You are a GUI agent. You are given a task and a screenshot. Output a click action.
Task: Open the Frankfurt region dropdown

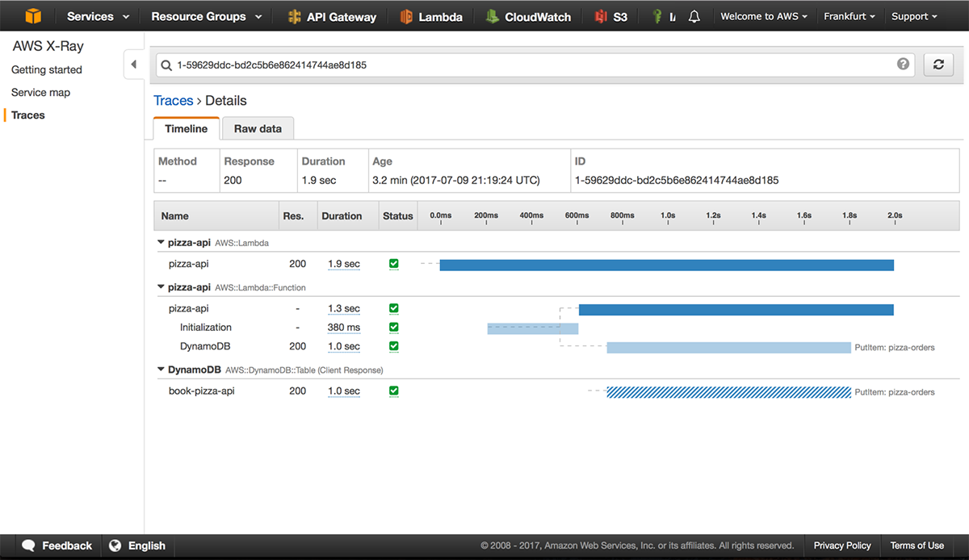(x=849, y=16)
